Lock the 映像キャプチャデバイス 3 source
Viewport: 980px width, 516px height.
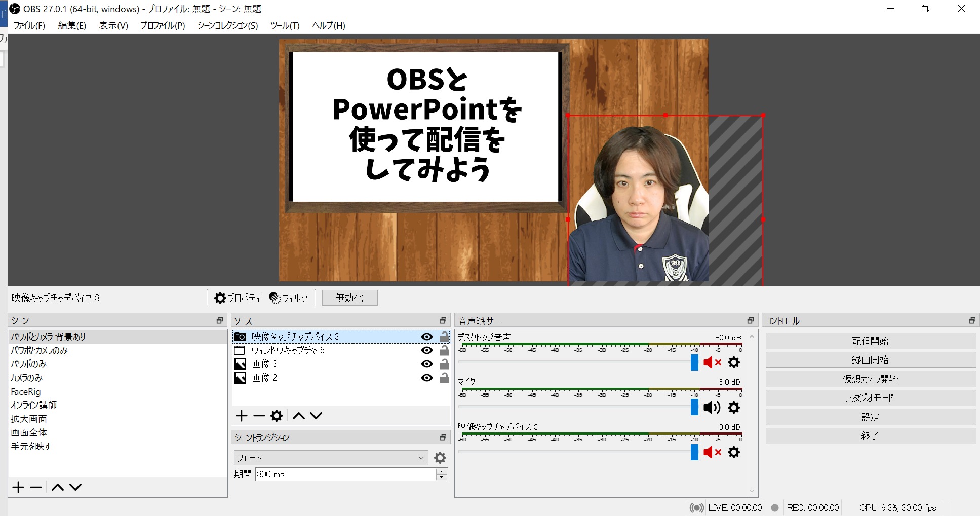click(x=445, y=337)
